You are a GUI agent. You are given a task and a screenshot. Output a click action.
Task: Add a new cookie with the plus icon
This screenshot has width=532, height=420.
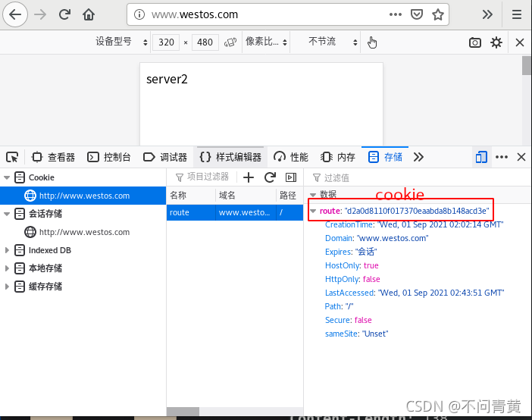pos(249,177)
